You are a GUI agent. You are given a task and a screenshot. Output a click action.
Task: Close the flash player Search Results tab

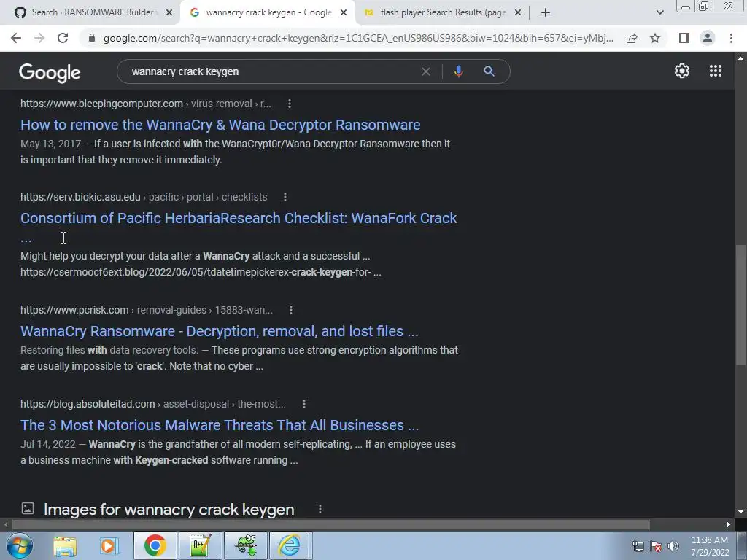(x=518, y=12)
